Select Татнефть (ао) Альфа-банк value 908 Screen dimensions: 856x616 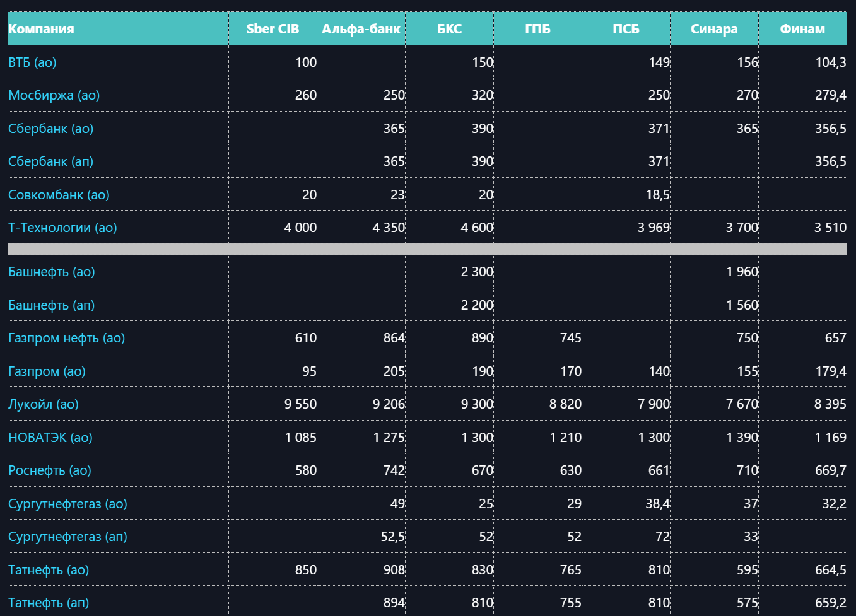coord(394,570)
